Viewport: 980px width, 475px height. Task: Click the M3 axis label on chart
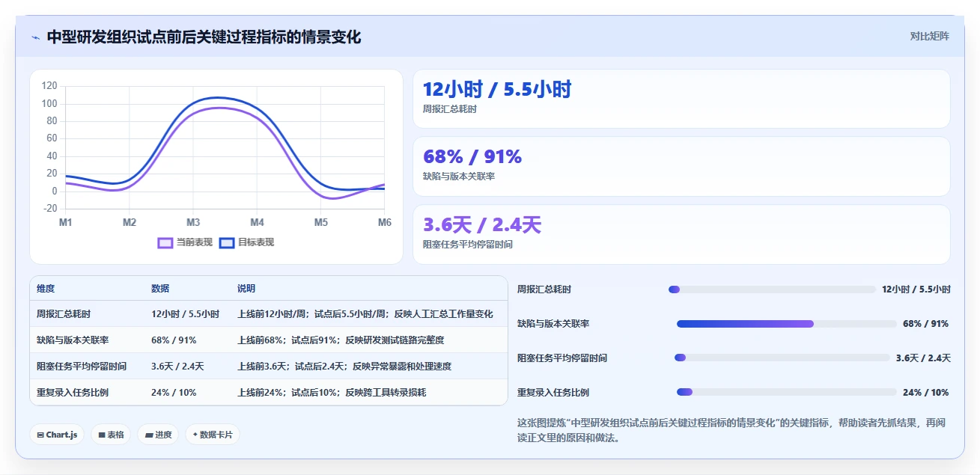pyautogui.click(x=193, y=223)
